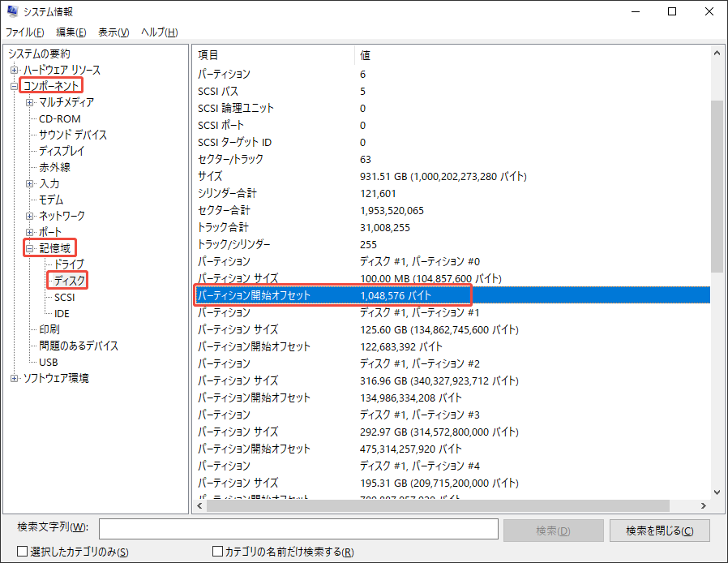Viewport: 728px width, 563px height.
Task: Click the horizontal scrollbar thumb
Action: 438,506
